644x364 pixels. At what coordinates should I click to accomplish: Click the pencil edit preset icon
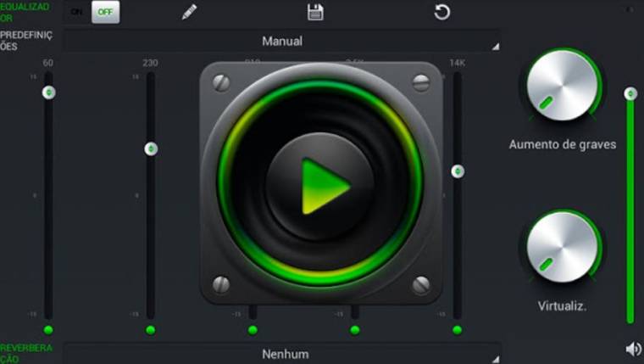[189, 12]
